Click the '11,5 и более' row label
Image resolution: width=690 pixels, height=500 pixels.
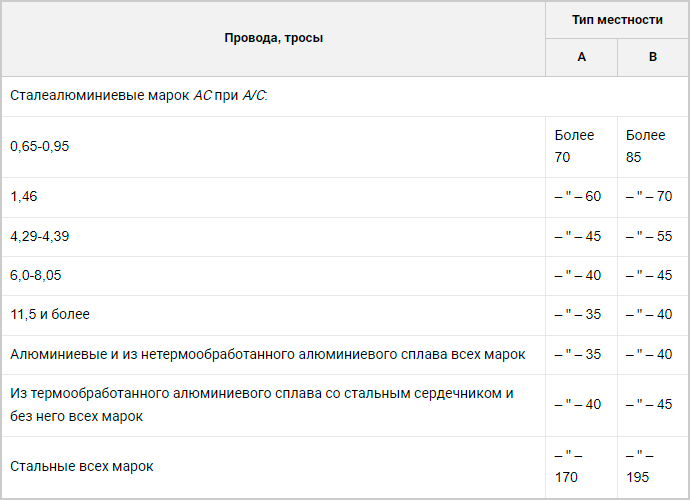50,314
